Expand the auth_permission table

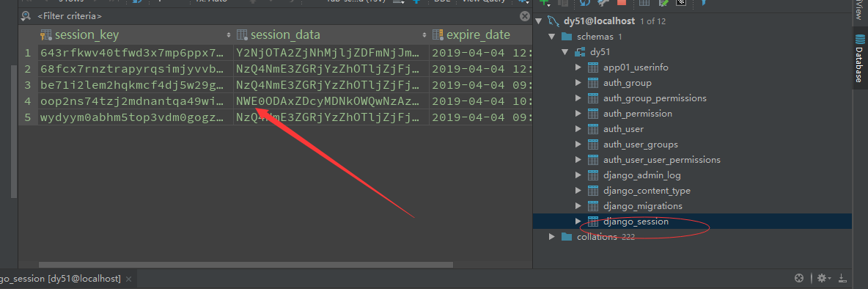[578, 114]
